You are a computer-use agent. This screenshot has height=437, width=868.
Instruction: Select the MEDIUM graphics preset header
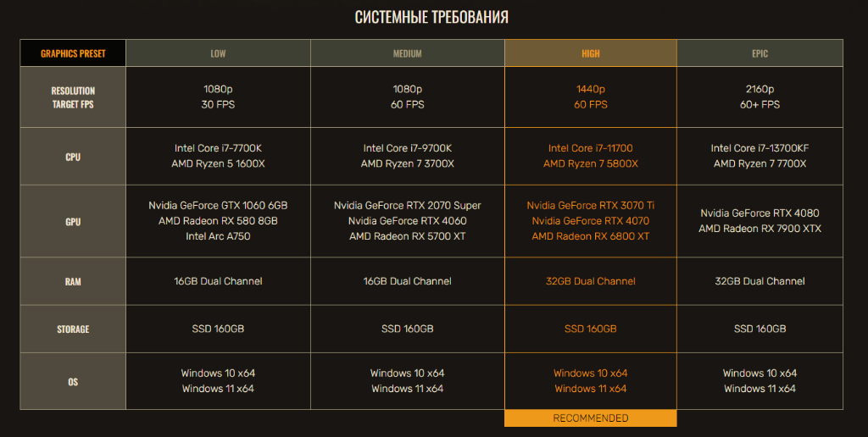tap(407, 53)
